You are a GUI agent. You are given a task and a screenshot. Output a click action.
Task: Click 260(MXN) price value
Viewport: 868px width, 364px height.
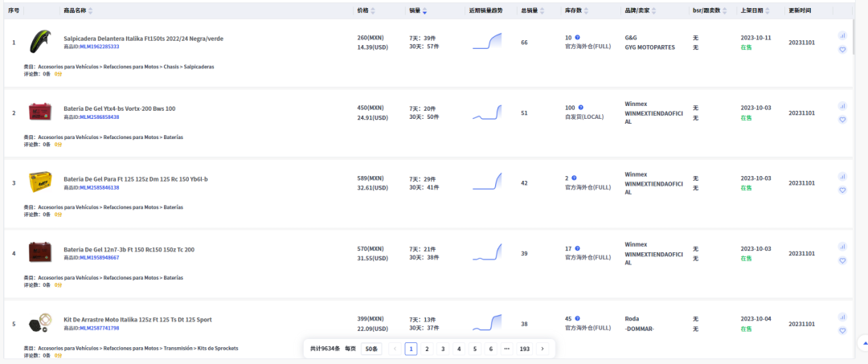click(x=371, y=38)
